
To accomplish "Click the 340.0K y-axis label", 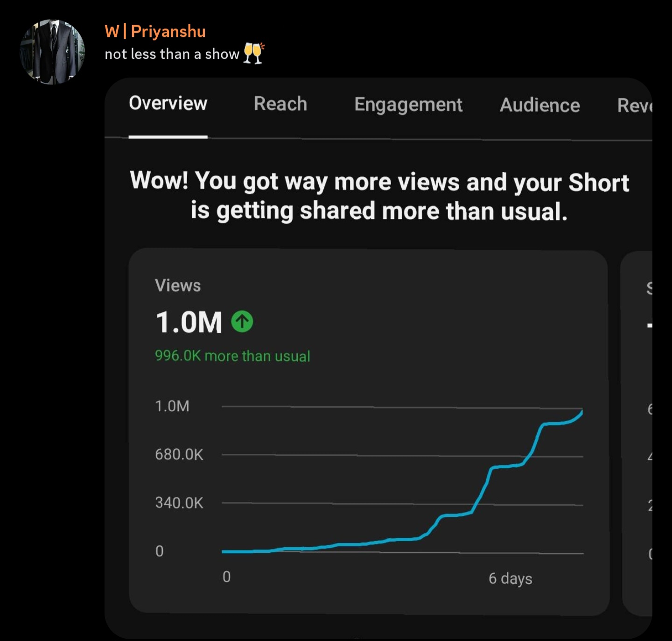I will click(179, 503).
